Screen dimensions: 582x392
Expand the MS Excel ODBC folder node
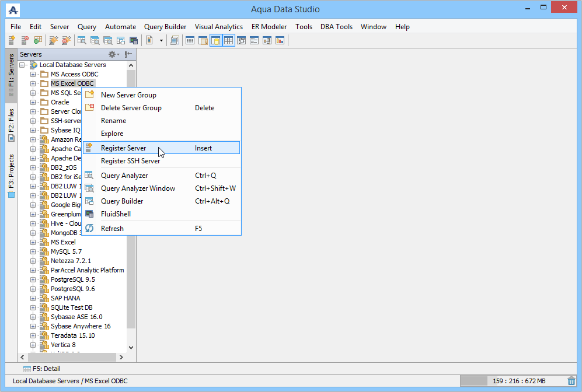pos(33,83)
